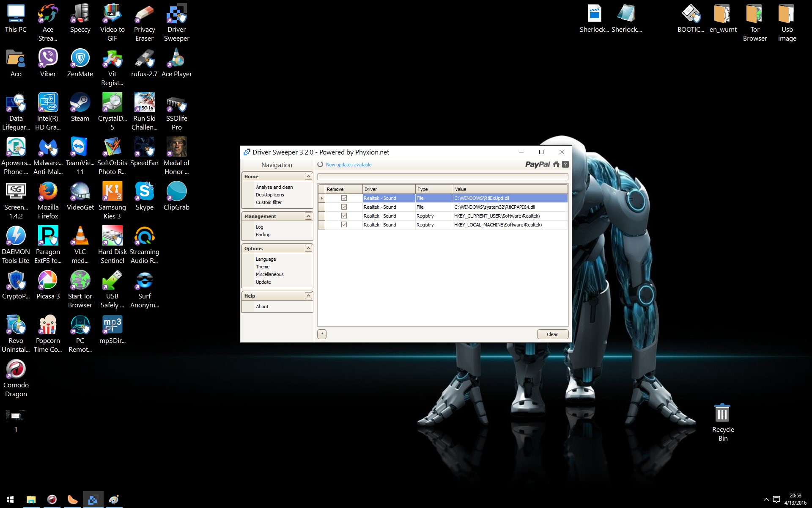Select the Malwarebytes Anti-Malware desktop icon

tap(48, 156)
